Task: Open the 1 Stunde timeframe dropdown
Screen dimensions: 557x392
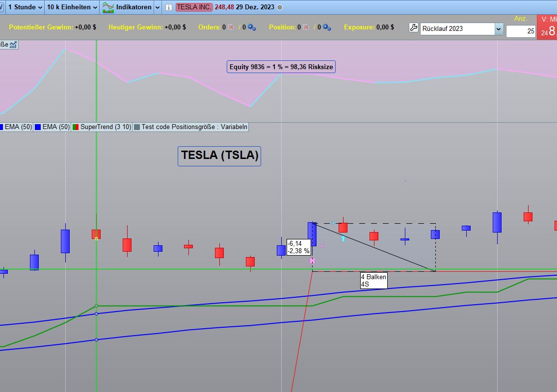Action: 25,7
